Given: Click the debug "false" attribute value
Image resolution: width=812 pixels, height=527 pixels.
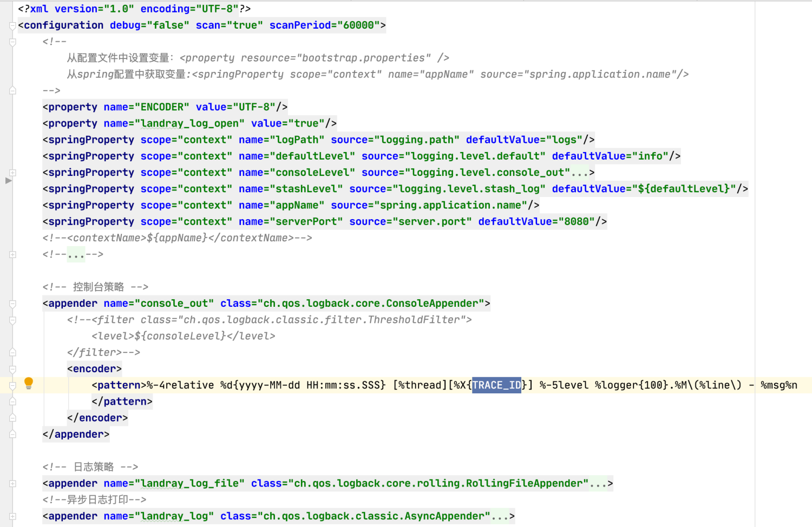Looking at the screenshot, I should tap(168, 25).
